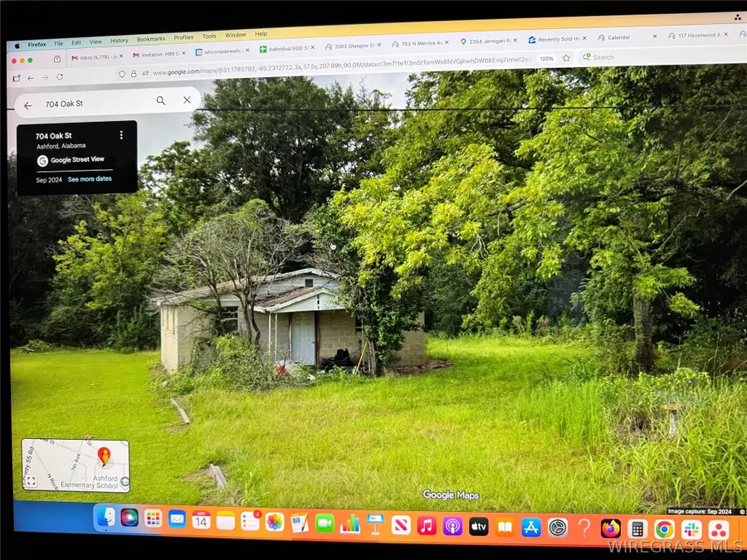This screenshot has width=747, height=560.
Task: Click the Maps search magnifier icon
Action: click(161, 101)
